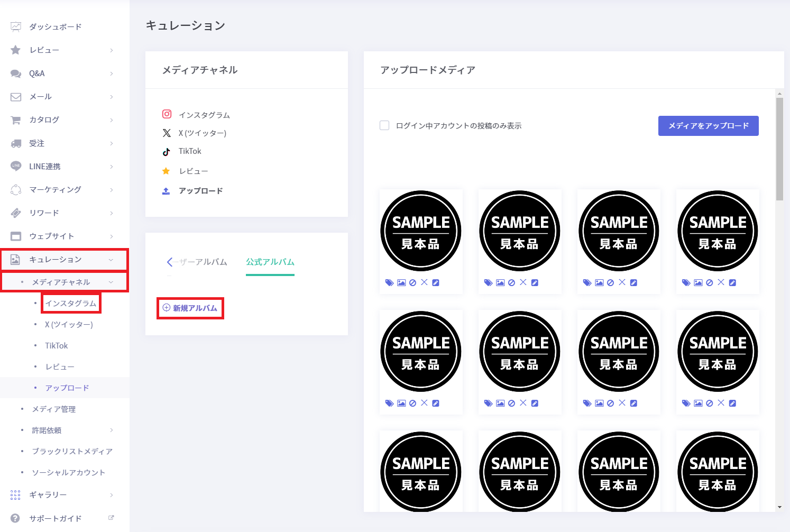Click block icon under third top-row thumbnail
This screenshot has height=532, width=790.
(x=610, y=283)
